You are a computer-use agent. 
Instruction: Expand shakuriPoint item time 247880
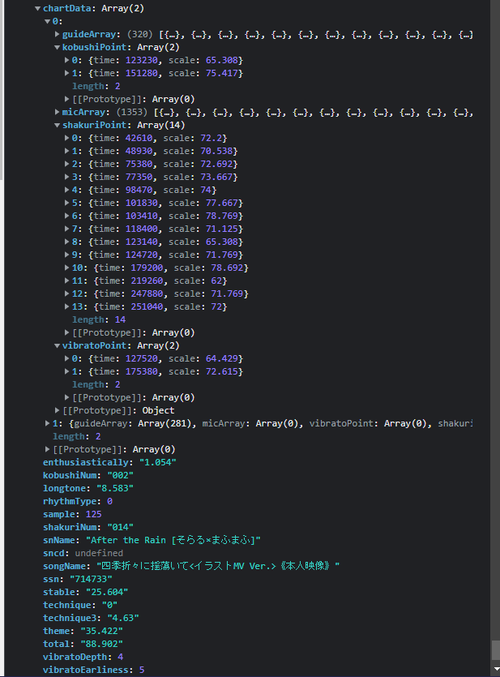point(67,294)
